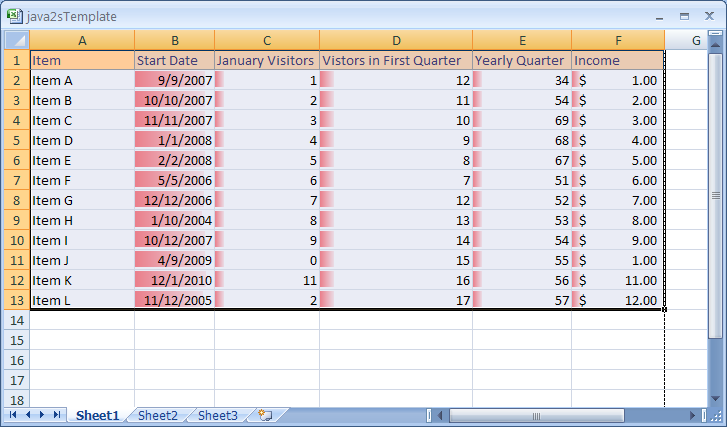Select the 'Item G' cell
The height and width of the screenshot is (427, 727).
click(82, 200)
